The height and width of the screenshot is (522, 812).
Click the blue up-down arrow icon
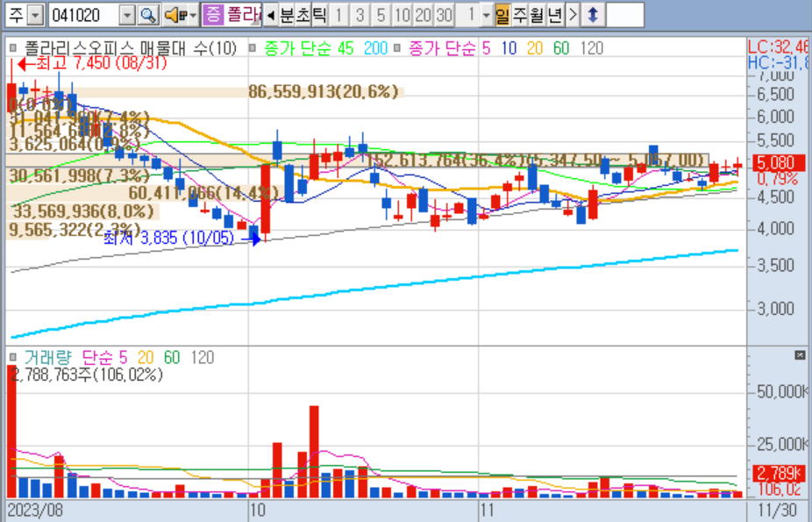pyautogui.click(x=593, y=15)
